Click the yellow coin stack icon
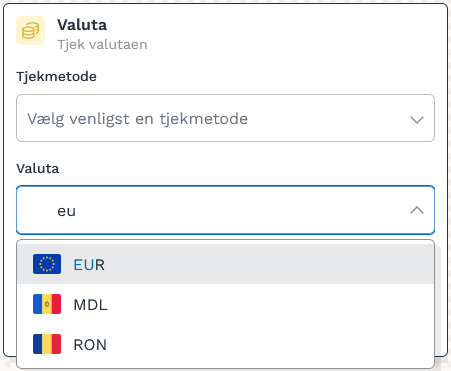Viewport: 451px width, 371px height. (x=30, y=30)
